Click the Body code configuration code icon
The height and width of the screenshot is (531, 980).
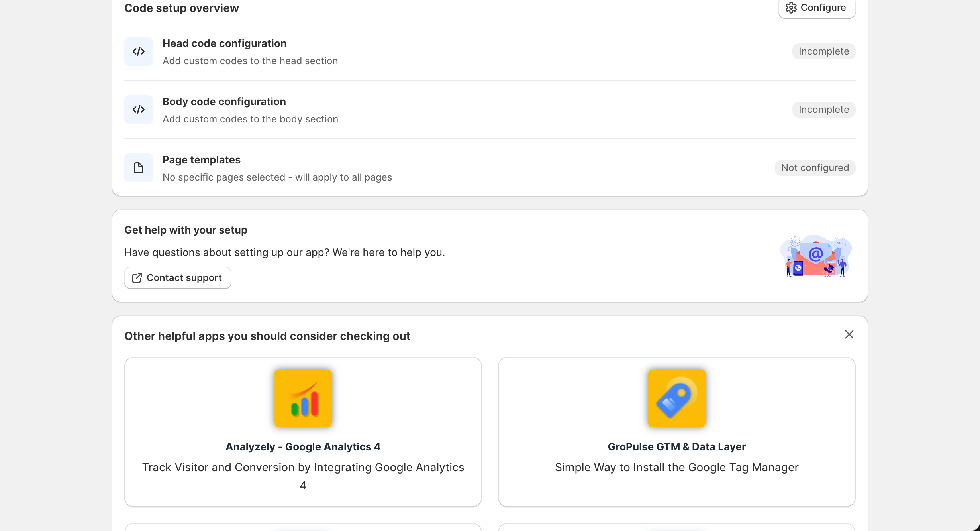138,109
